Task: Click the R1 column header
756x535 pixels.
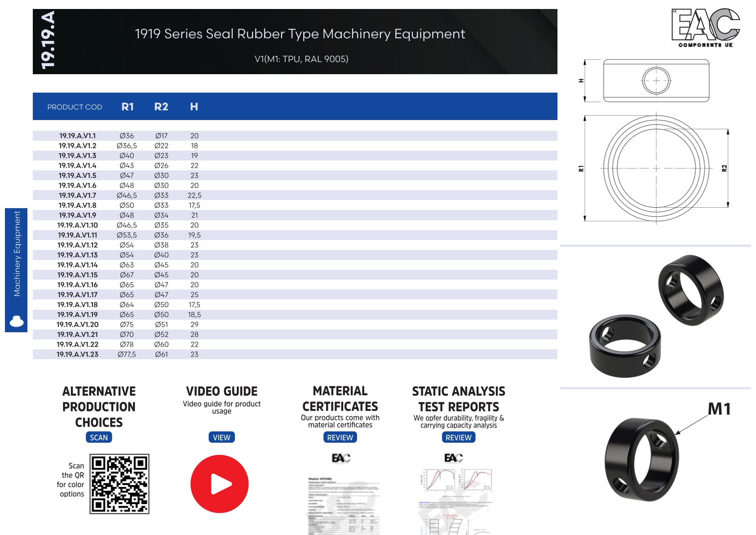Action: [x=128, y=107]
